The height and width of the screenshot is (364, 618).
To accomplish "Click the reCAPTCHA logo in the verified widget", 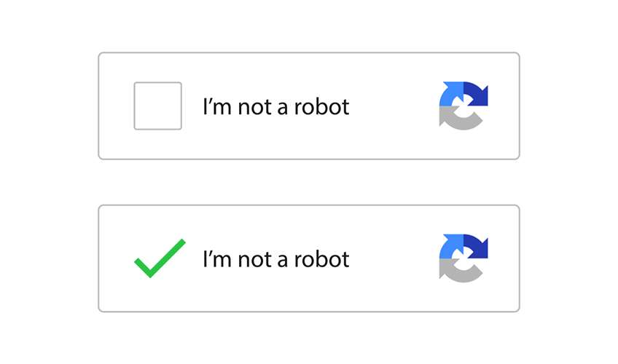I will (x=463, y=258).
